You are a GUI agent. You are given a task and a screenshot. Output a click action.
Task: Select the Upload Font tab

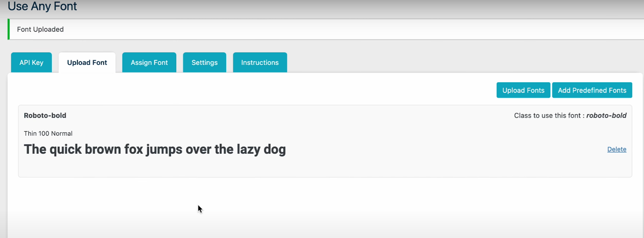coord(87,63)
